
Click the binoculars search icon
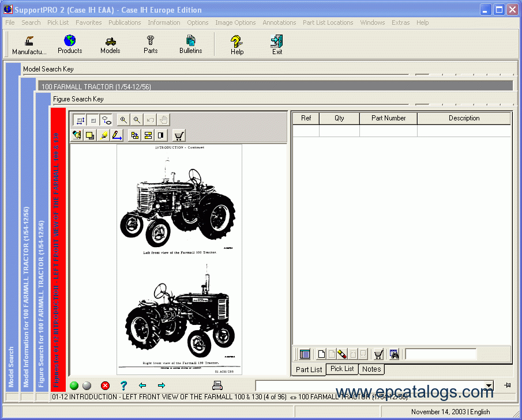tap(394, 354)
